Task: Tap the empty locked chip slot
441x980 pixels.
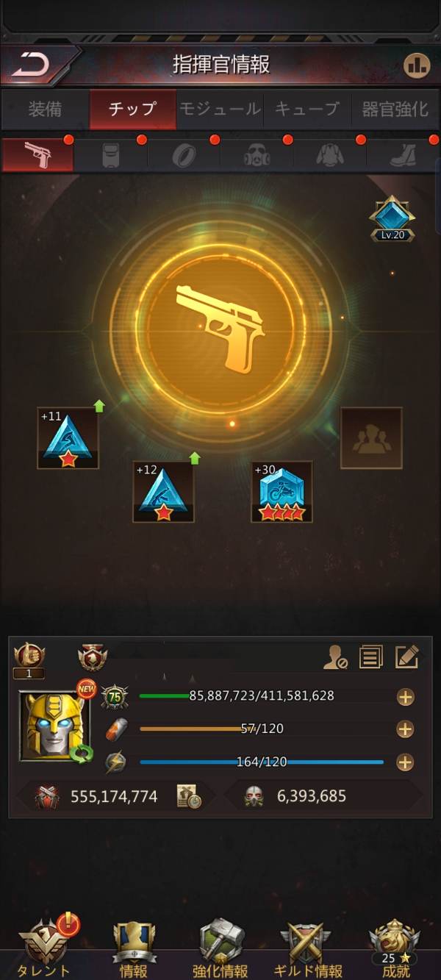Action: 371,437
